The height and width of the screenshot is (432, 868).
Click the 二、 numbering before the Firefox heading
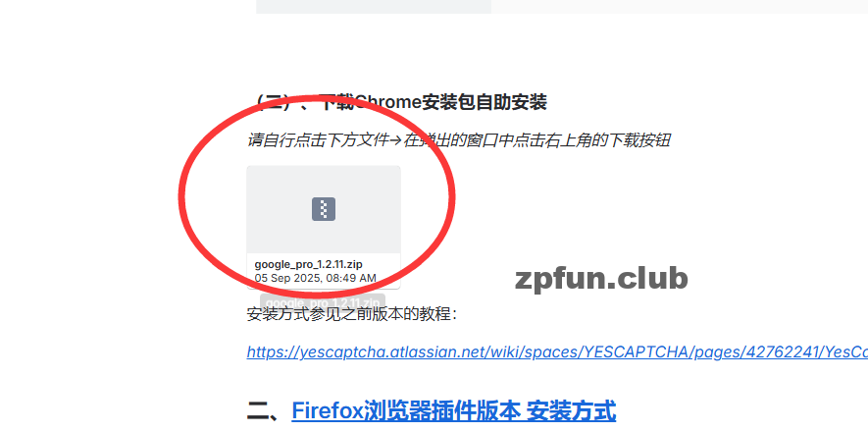click(269, 411)
